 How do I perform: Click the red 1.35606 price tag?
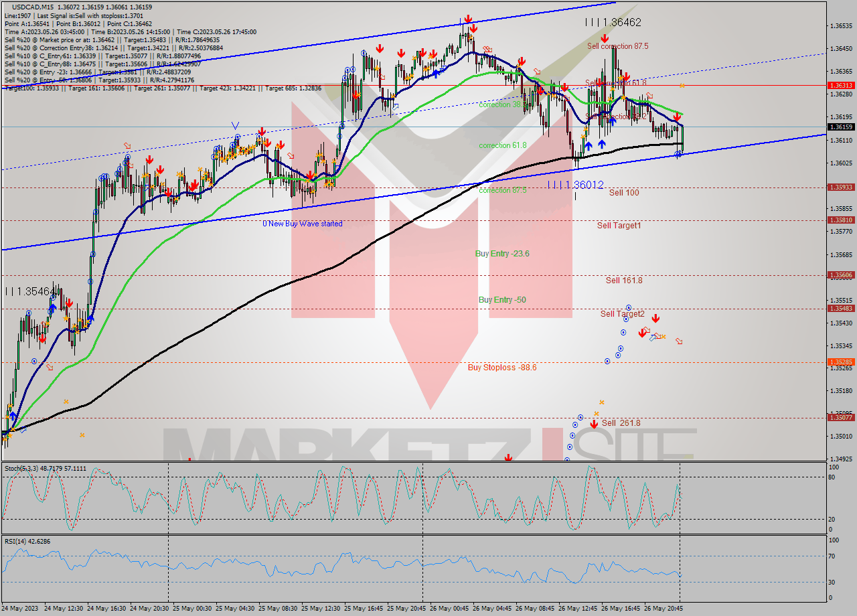click(841, 275)
